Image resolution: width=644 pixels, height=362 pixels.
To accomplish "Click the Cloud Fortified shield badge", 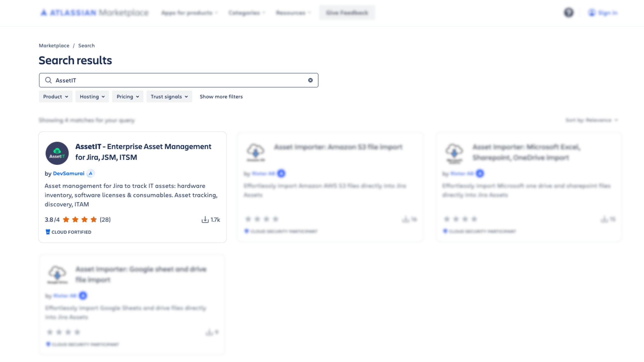I will tap(47, 232).
